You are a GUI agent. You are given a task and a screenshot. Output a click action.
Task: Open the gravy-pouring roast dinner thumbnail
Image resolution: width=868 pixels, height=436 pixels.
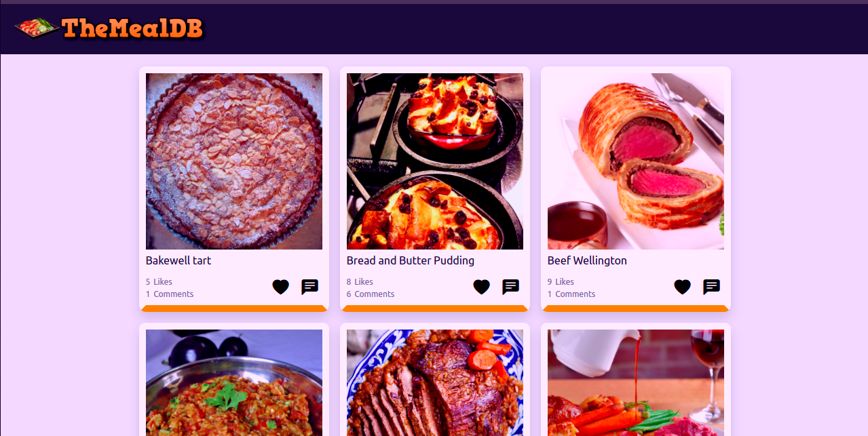point(636,382)
